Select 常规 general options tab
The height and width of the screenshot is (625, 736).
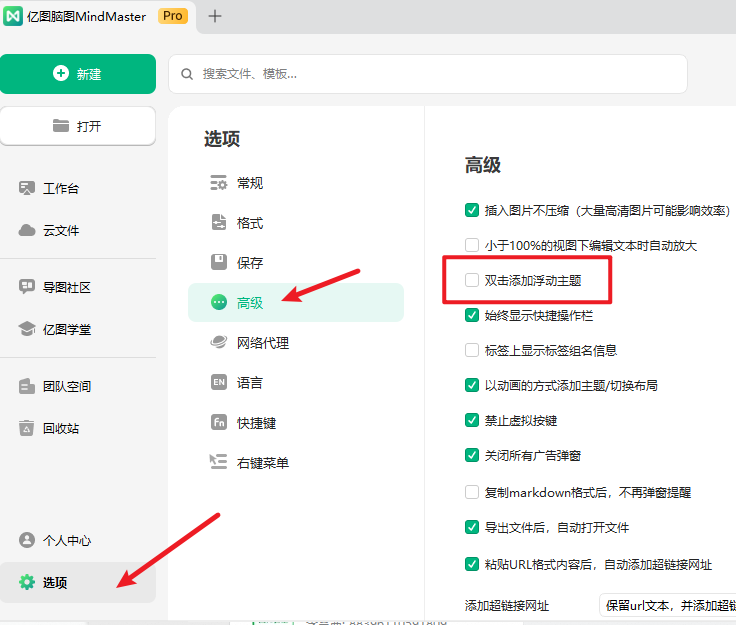click(x=249, y=183)
